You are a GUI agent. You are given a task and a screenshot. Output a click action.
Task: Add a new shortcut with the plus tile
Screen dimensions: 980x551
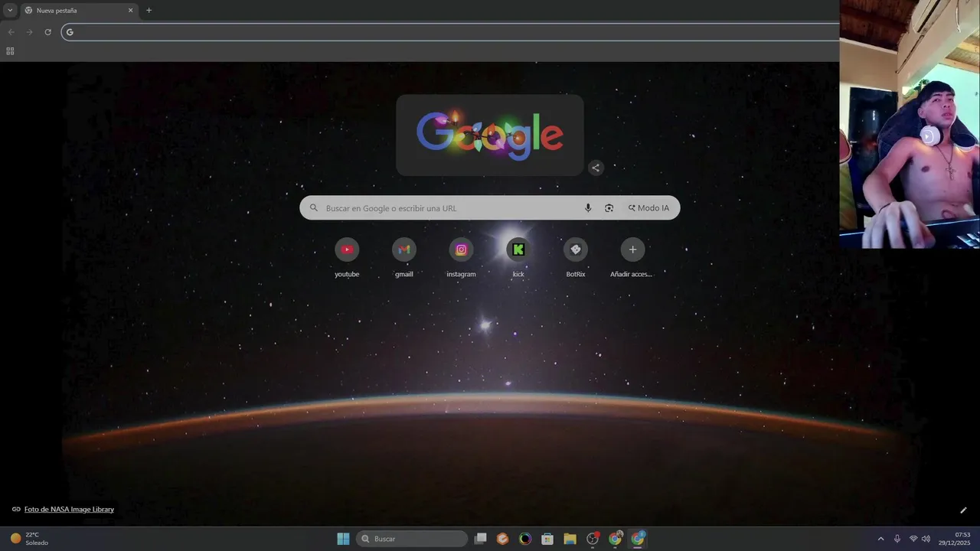(632, 257)
